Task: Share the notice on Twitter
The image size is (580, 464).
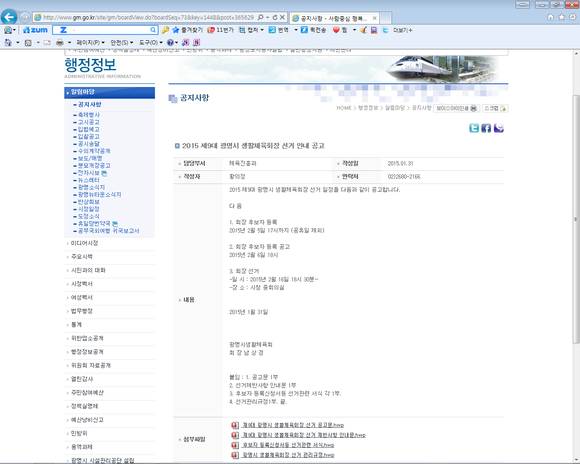Action: [474, 128]
